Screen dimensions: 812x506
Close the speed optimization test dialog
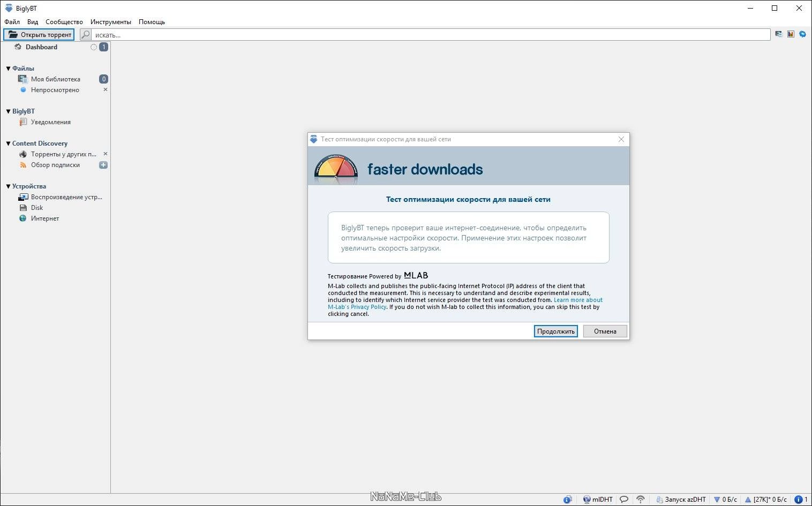tap(621, 139)
